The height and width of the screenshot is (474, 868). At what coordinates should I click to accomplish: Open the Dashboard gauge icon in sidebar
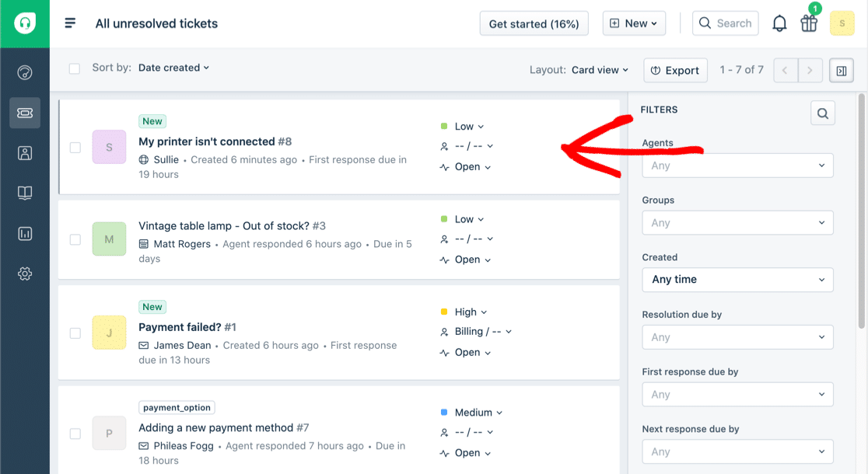[25, 72]
